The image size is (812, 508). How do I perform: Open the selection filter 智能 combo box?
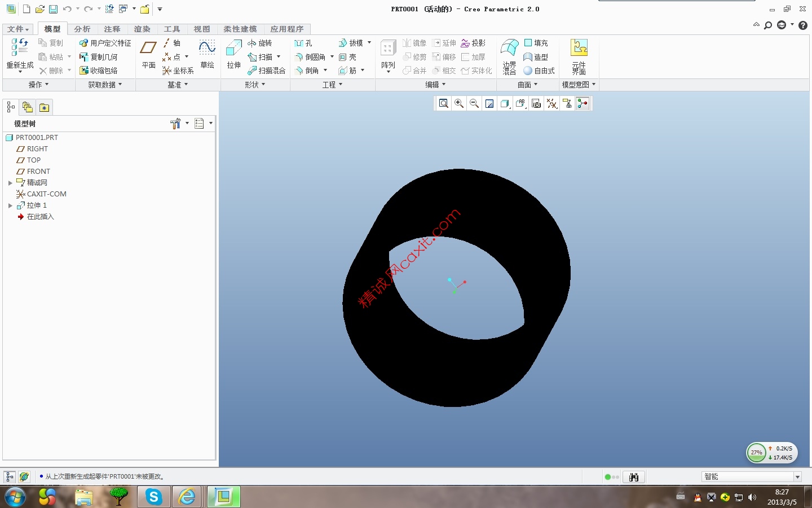[x=752, y=476]
